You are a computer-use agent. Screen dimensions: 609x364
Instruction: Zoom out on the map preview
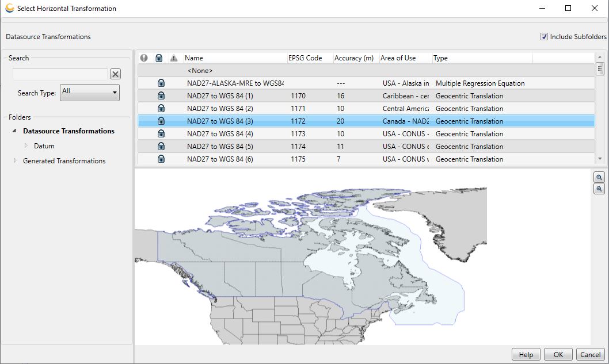(x=599, y=189)
